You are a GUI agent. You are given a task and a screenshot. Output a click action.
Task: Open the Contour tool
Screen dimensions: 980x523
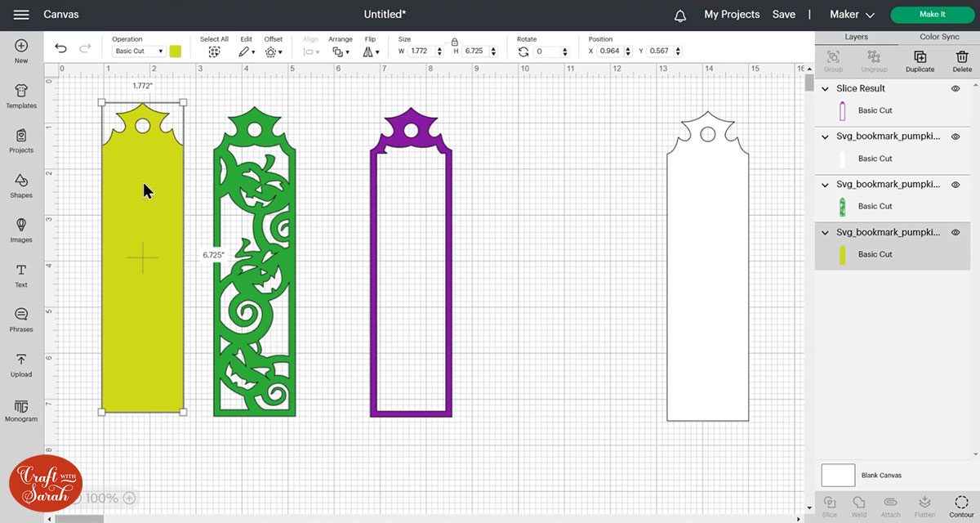961,504
